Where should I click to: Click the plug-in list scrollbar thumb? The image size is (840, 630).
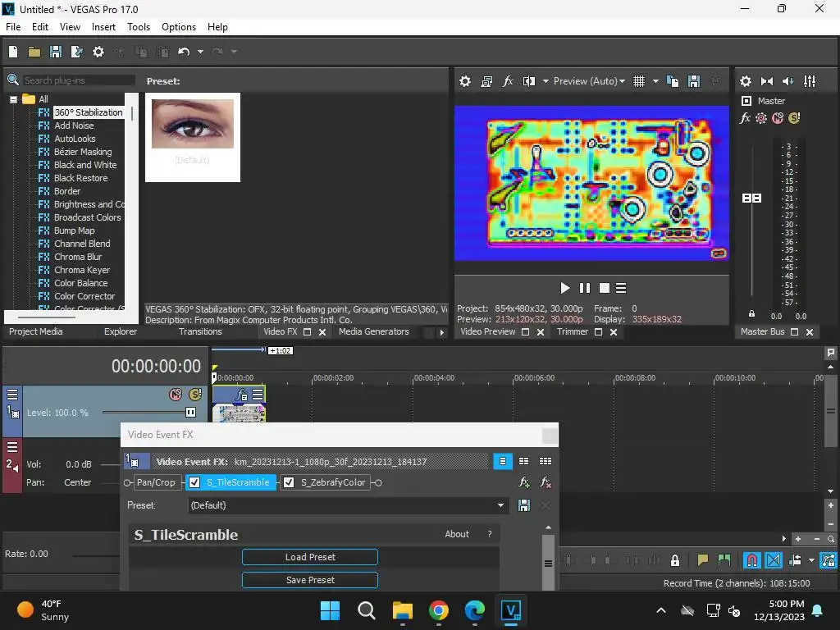[131, 113]
